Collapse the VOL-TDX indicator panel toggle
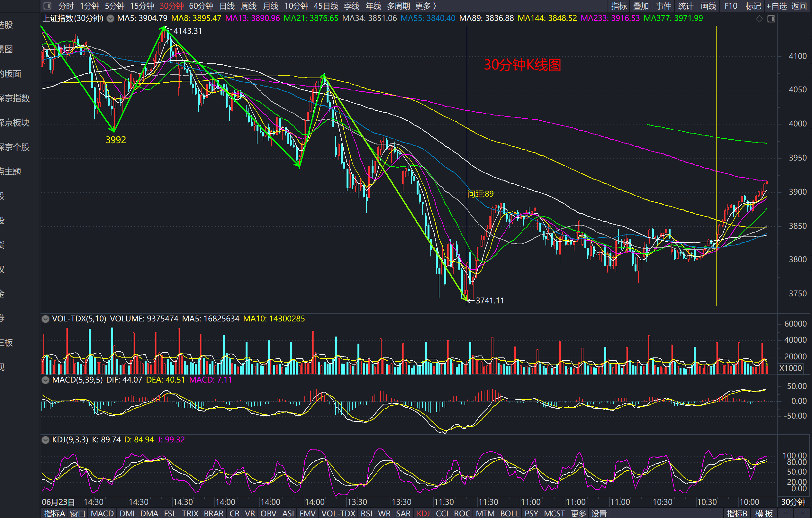The image size is (812, 518). [45, 319]
